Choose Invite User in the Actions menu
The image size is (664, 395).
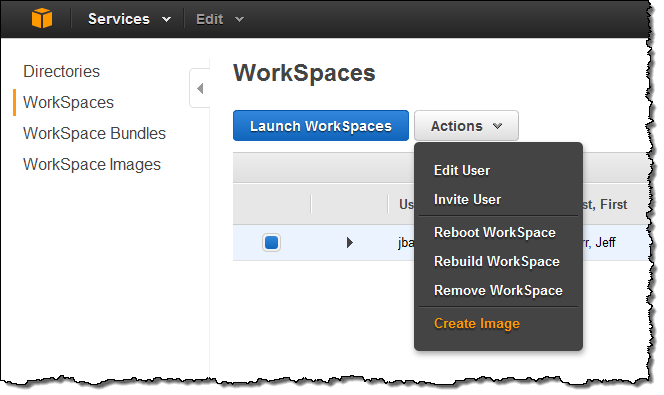pyautogui.click(x=467, y=199)
